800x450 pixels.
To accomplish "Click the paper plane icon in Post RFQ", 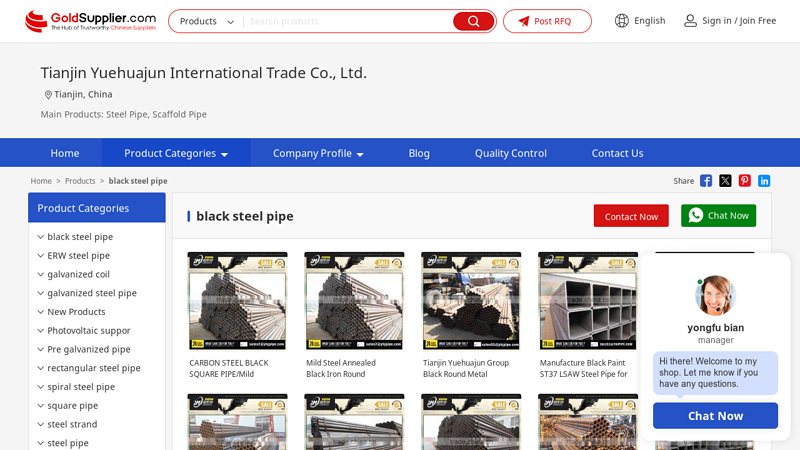I will [524, 21].
